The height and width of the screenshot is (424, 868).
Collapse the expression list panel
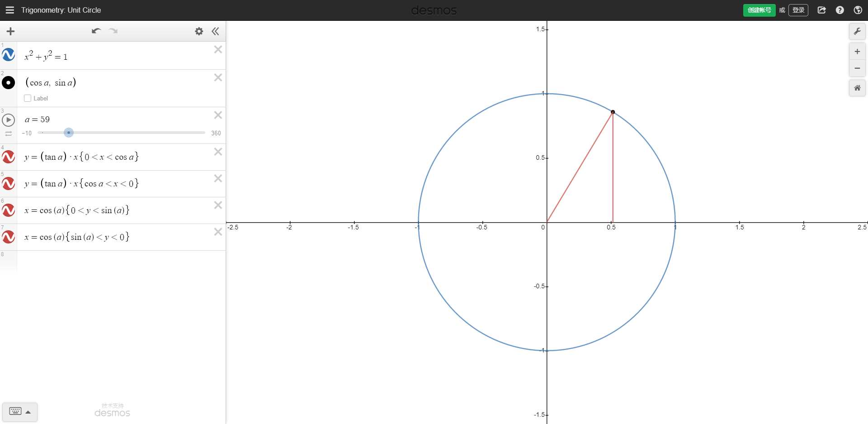215,31
